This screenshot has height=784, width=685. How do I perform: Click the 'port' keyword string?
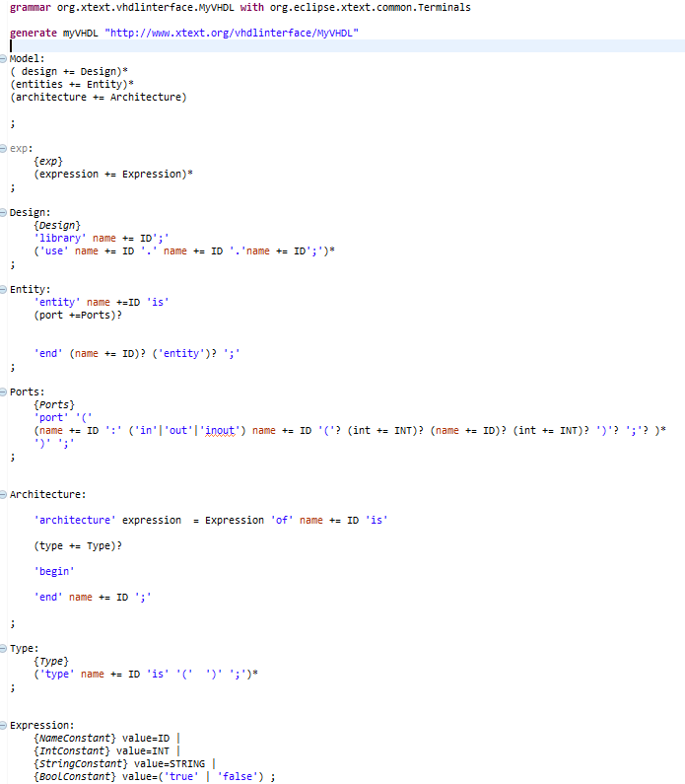(51, 417)
